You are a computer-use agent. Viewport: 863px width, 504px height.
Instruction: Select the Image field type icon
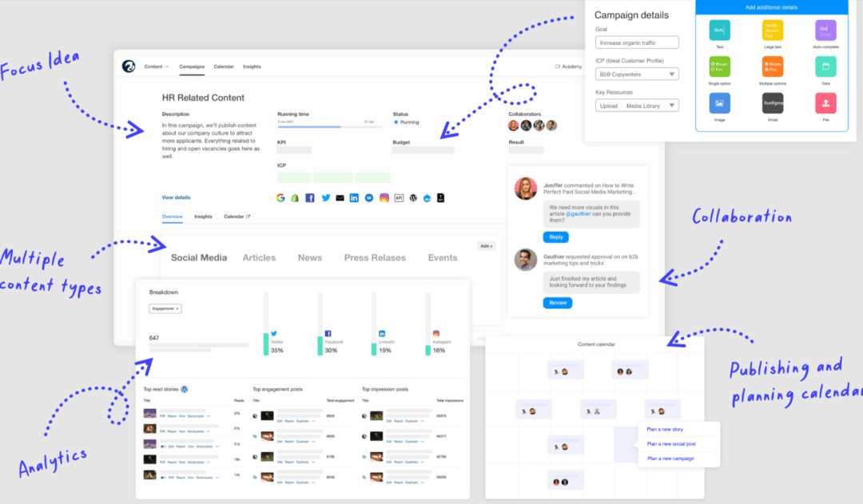[719, 103]
